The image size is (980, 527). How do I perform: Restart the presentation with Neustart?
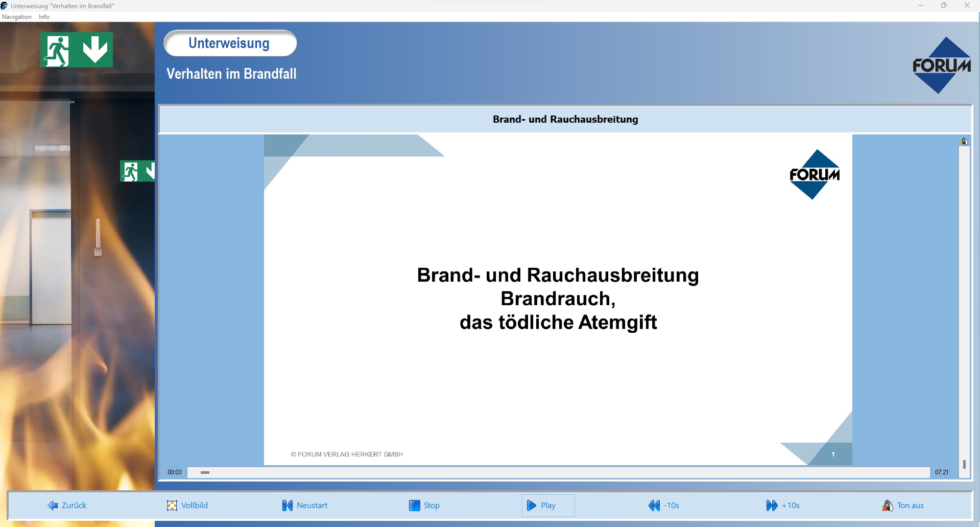click(304, 506)
